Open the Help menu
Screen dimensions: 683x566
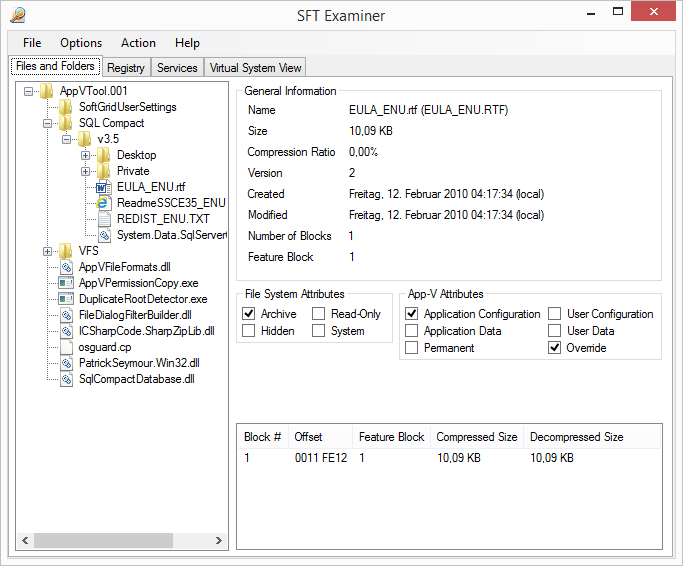pos(187,43)
